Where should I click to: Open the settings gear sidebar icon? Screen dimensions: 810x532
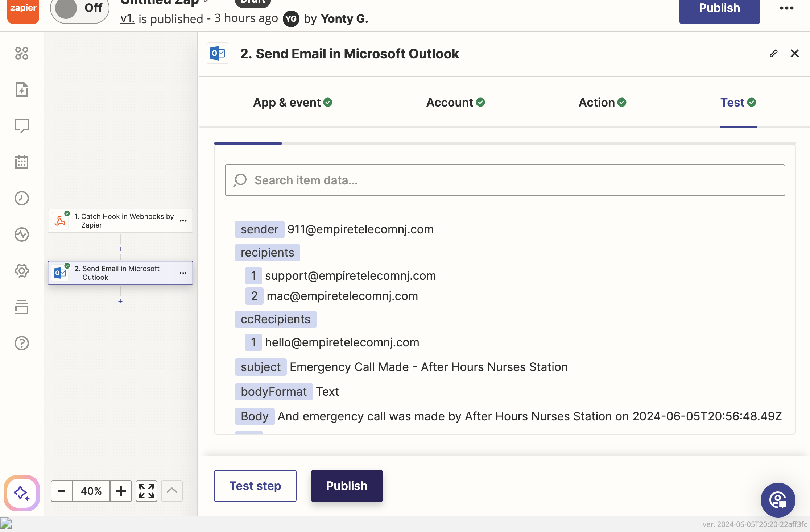pos(22,271)
